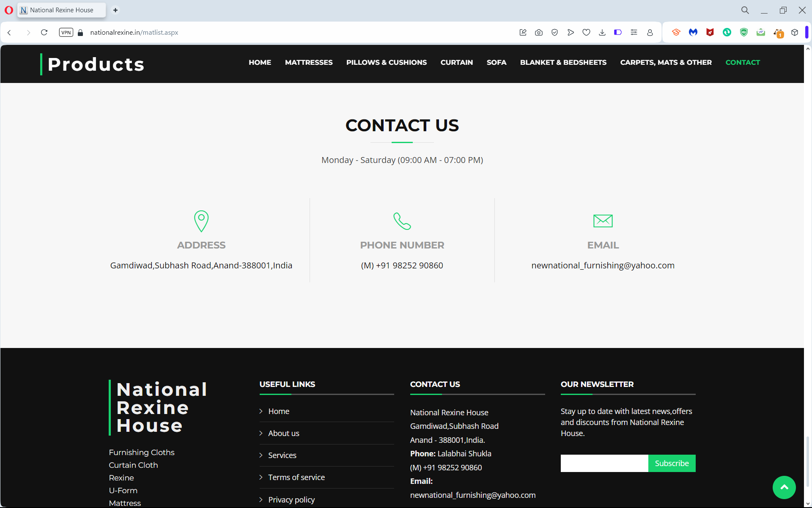The height and width of the screenshot is (508, 812).
Task: Click the newsletter email input field
Action: coord(604,463)
